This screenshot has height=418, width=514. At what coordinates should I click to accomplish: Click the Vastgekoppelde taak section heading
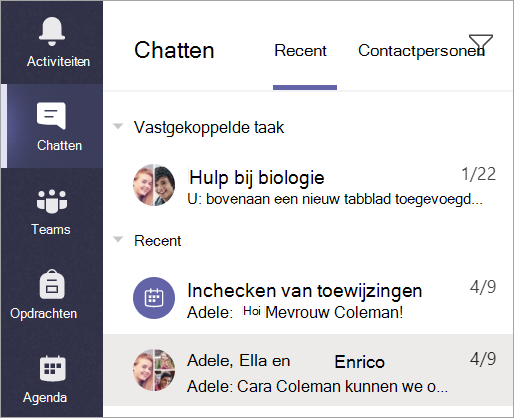coord(209,128)
